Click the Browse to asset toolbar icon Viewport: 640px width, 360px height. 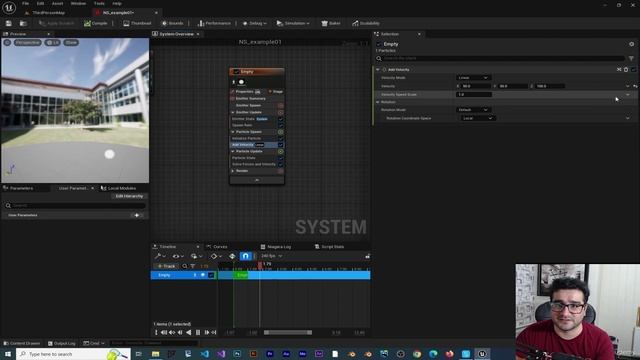pyautogui.click(x=23, y=23)
